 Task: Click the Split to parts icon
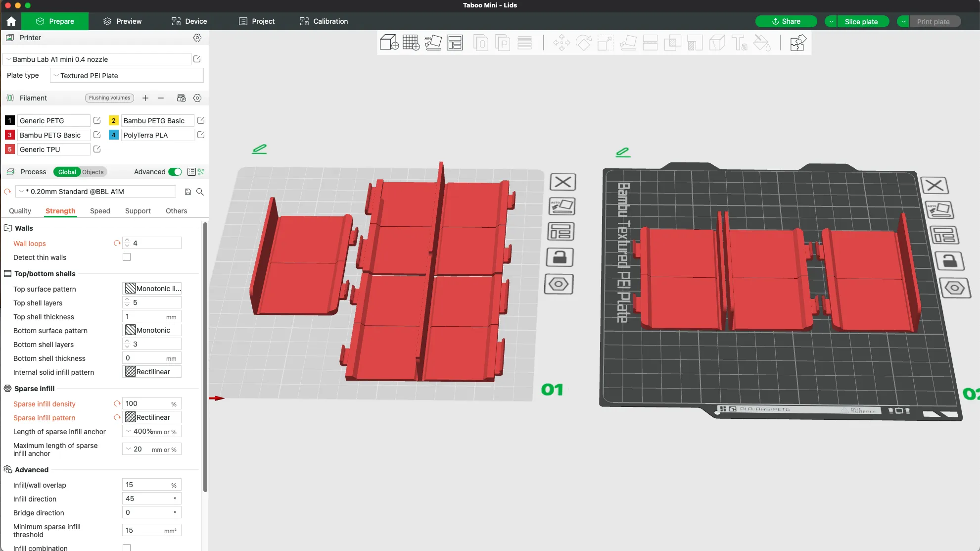pos(503,43)
